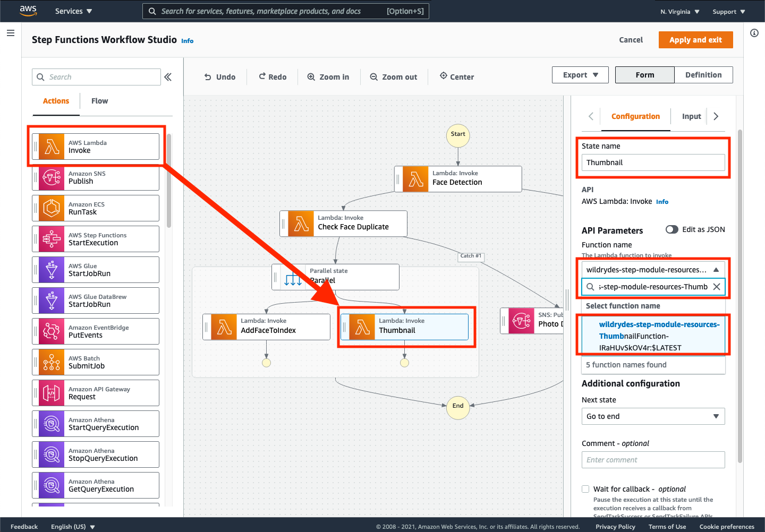The width and height of the screenshot is (765, 532).
Task: Open Cookie preferences
Action: [726, 527]
